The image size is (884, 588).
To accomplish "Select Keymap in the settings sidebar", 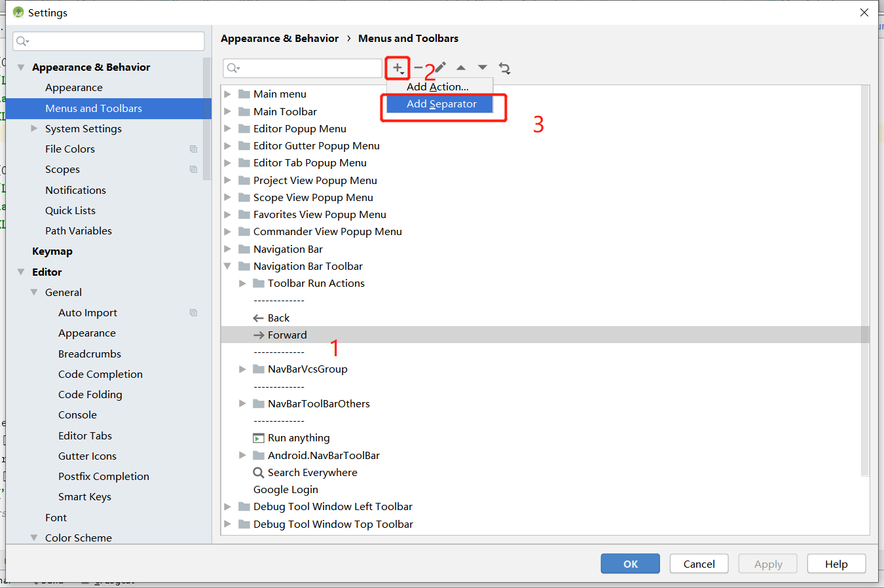I will (52, 251).
